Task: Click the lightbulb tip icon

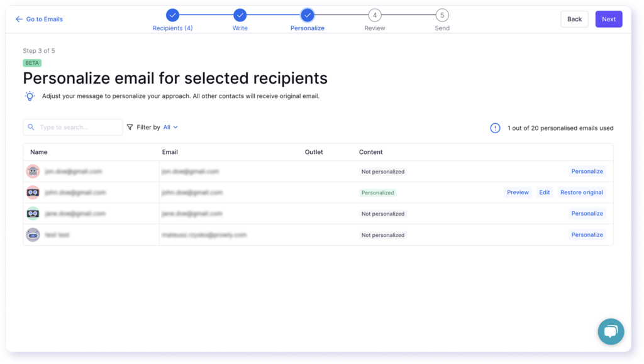Action: (x=30, y=96)
